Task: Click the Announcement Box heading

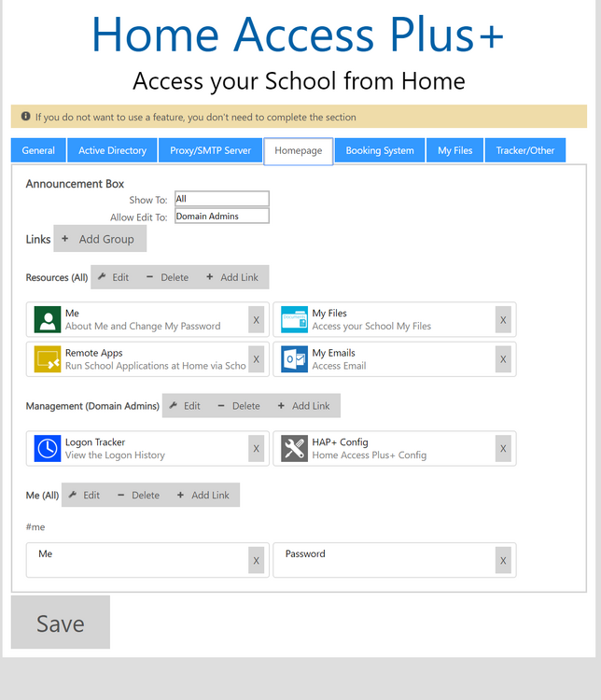Action: (x=75, y=184)
